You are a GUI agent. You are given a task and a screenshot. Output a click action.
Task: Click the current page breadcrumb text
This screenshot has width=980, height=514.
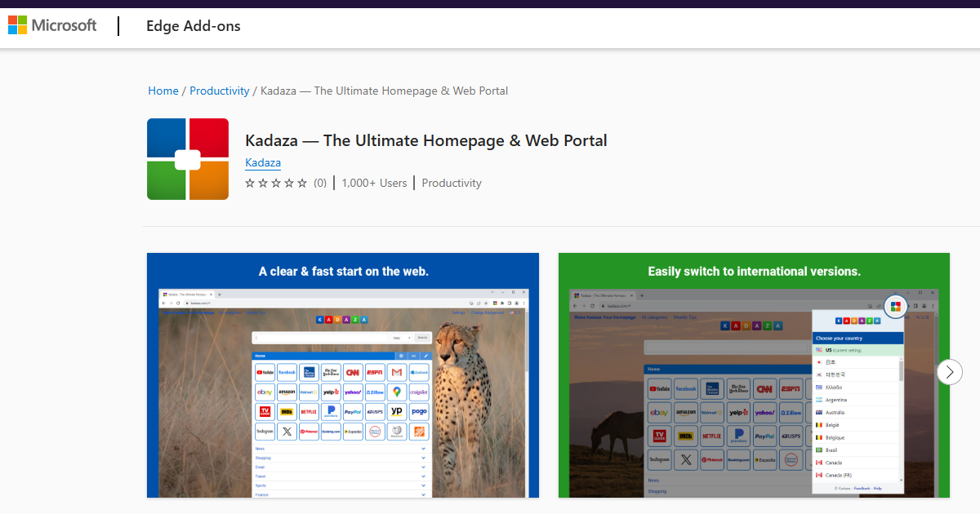[x=384, y=91]
